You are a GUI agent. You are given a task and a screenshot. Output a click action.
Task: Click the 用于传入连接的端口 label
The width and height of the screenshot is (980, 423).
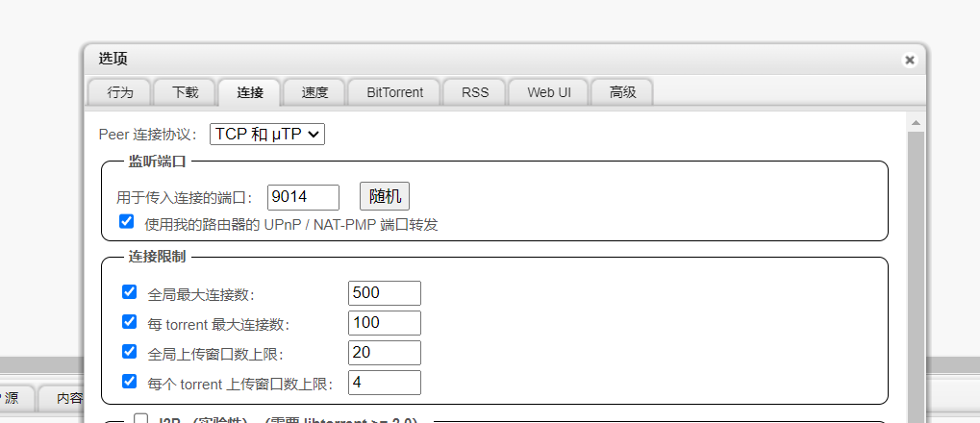184,198
